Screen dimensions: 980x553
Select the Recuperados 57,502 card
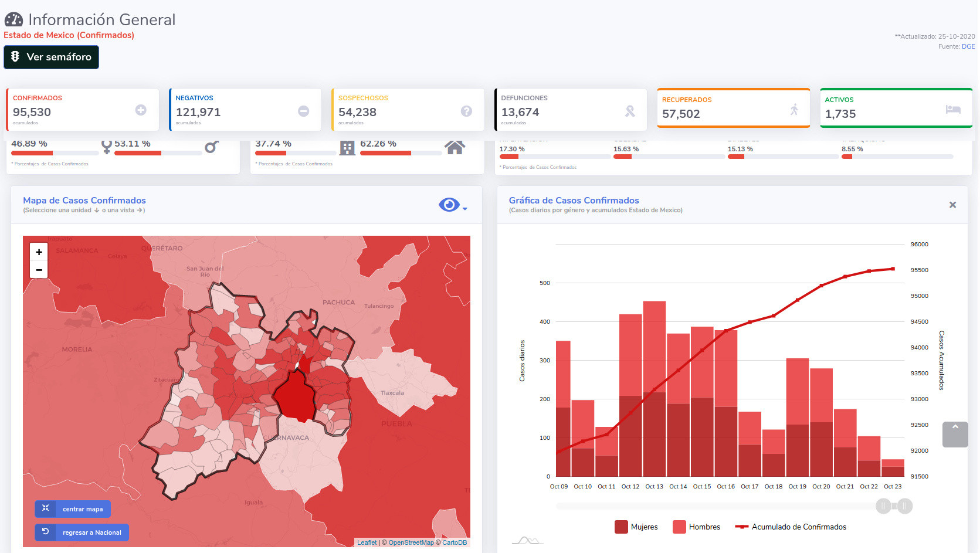(734, 108)
